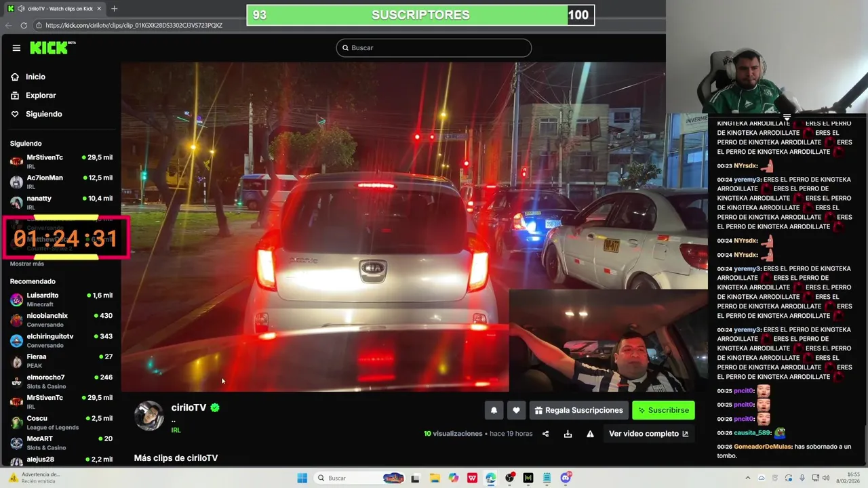Download the clip with the download icon
868x488 pixels.
(568, 434)
